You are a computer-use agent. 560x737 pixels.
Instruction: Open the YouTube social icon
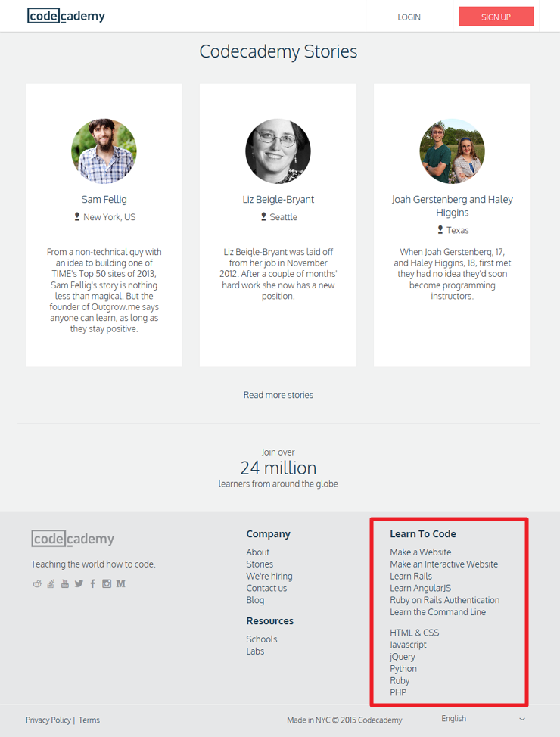[x=65, y=583]
